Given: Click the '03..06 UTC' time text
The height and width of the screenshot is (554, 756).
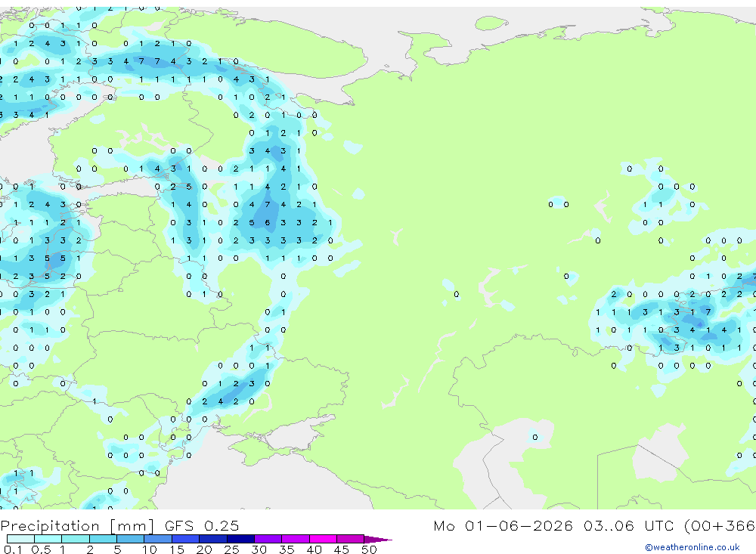Looking at the screenshot, I should (x=629, y=525).
